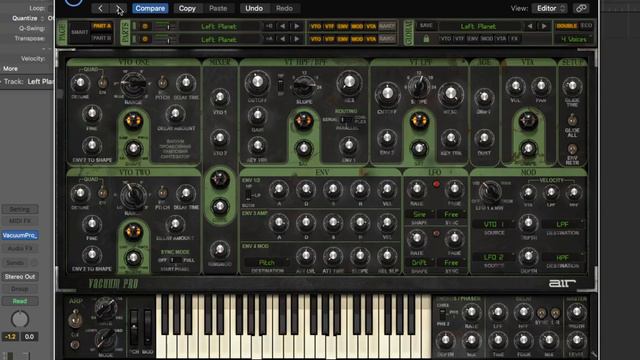Click the VT HPF slope selector knob

(x=304, y=85)
